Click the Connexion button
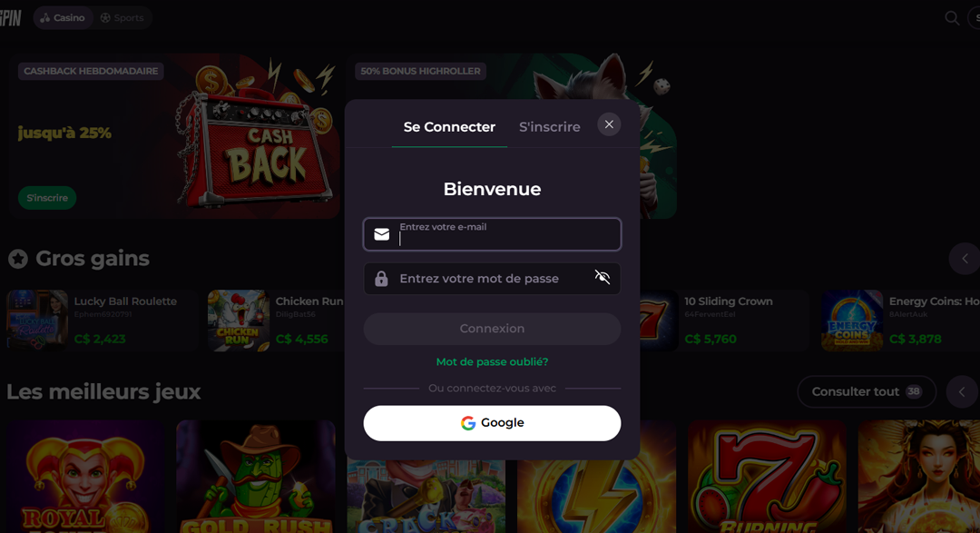The image size is (980, 533). (492, 329)
